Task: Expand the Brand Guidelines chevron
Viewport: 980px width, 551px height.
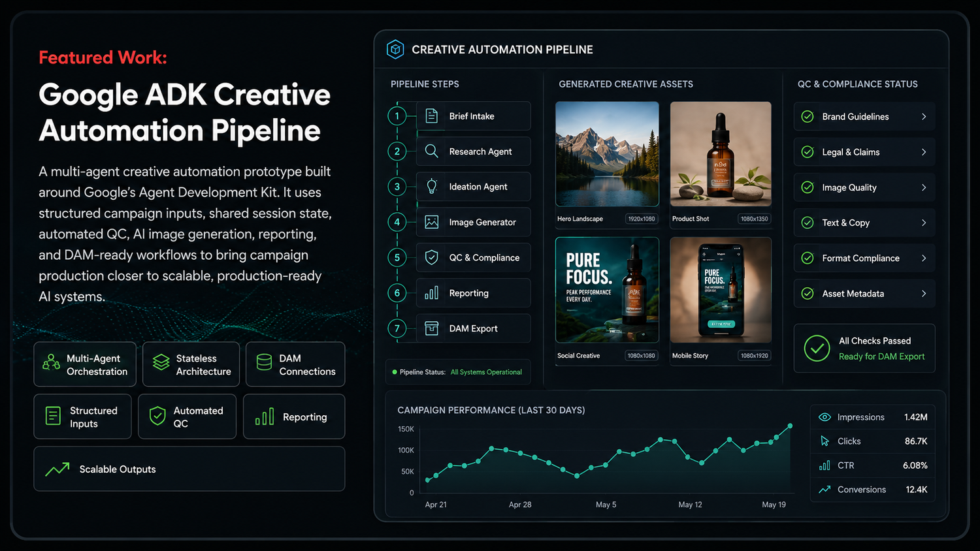Action: 924,117
